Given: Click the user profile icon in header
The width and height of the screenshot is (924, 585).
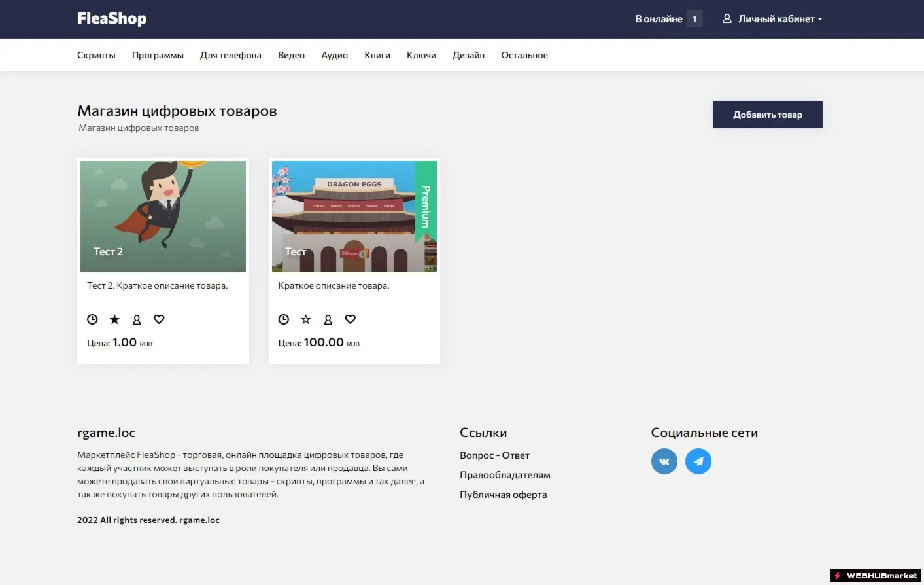Looking at the screenshot, I should [x=727, y=19].
